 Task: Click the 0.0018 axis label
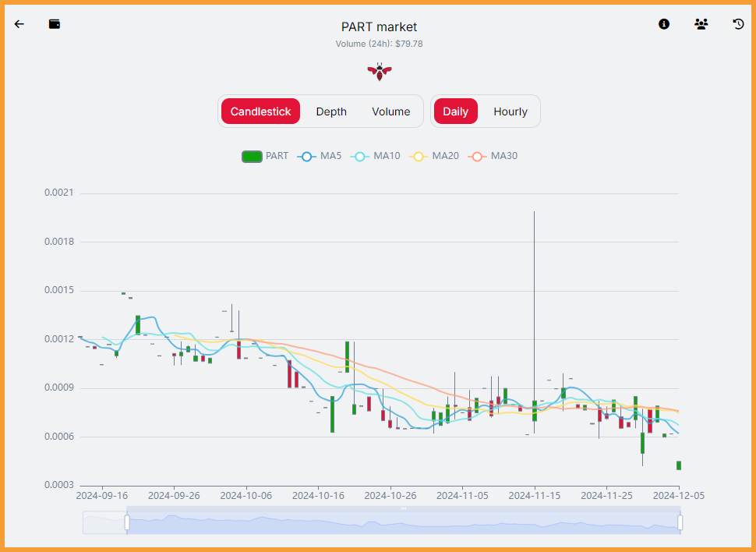pos(59,242)
